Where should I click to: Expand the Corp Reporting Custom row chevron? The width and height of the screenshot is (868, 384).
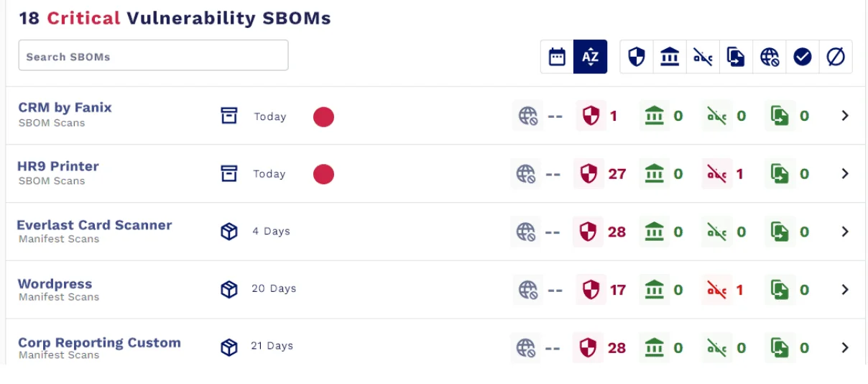click(845, 347)
